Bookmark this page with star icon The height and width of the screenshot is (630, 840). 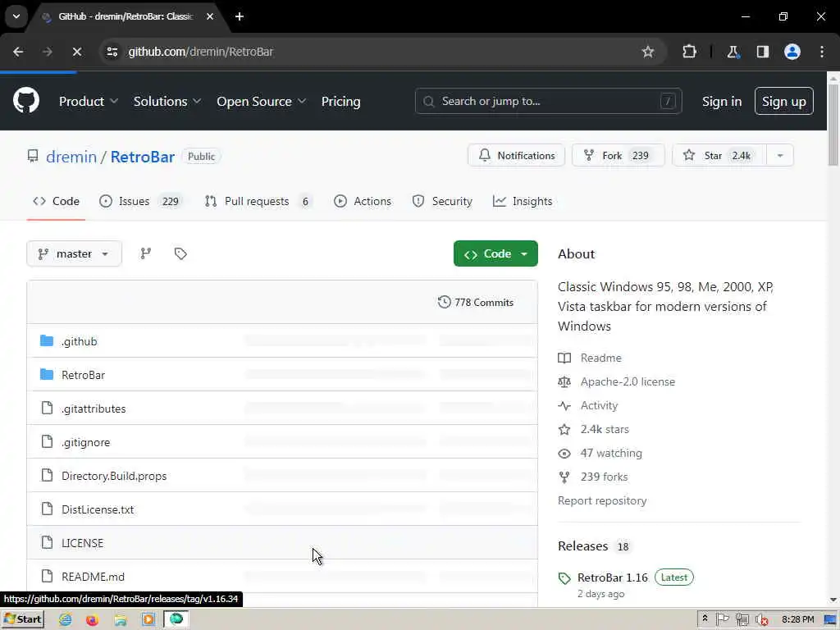(x=648, y=52)
